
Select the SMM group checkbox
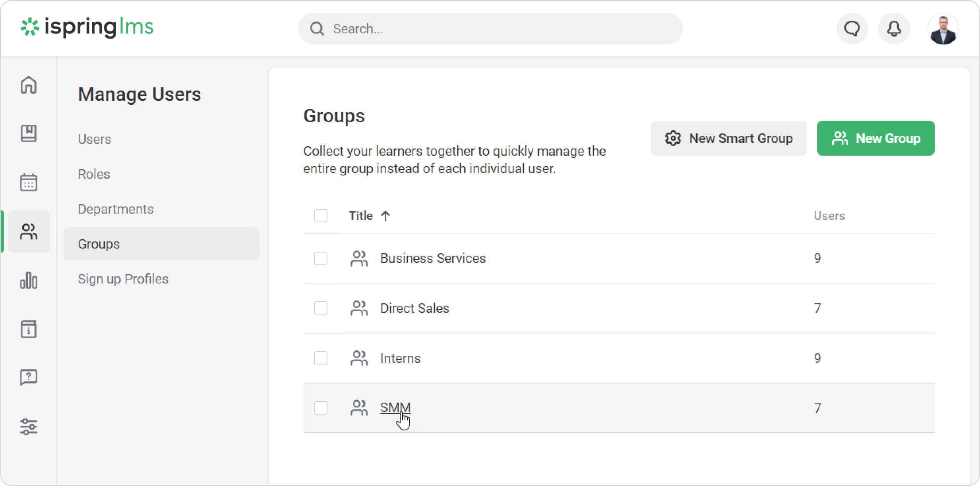pos(321,408)
